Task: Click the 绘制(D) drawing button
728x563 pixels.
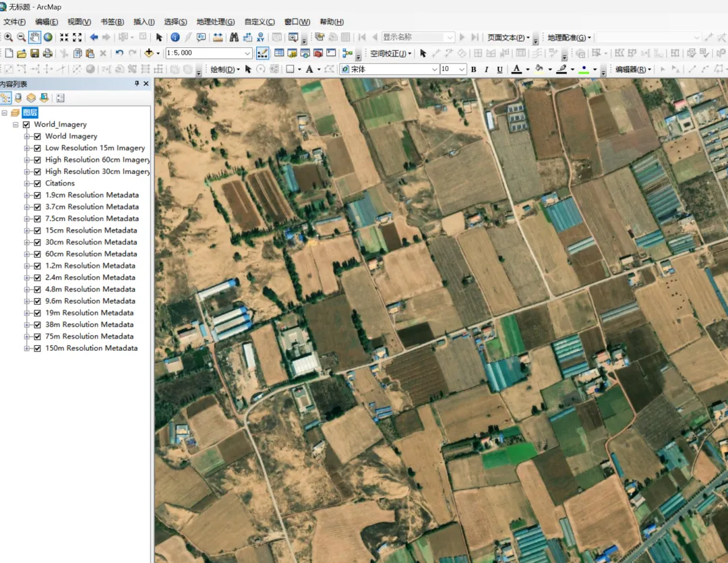Action: click(224, 69)
